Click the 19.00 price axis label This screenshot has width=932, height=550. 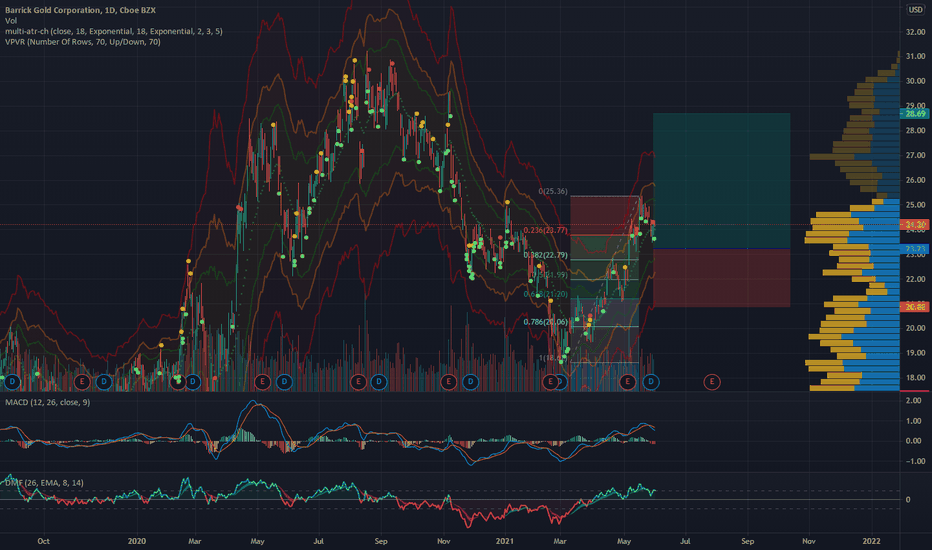[x=915, y=353]
